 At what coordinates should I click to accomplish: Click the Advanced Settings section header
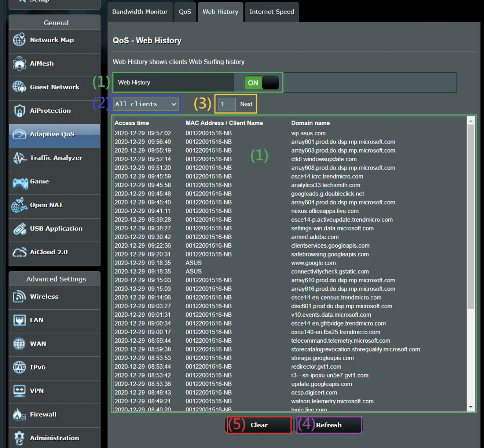56,279
